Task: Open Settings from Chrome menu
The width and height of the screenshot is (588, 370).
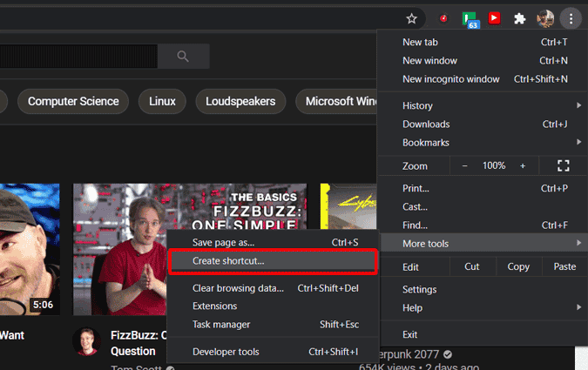Action: pos(483,289)
